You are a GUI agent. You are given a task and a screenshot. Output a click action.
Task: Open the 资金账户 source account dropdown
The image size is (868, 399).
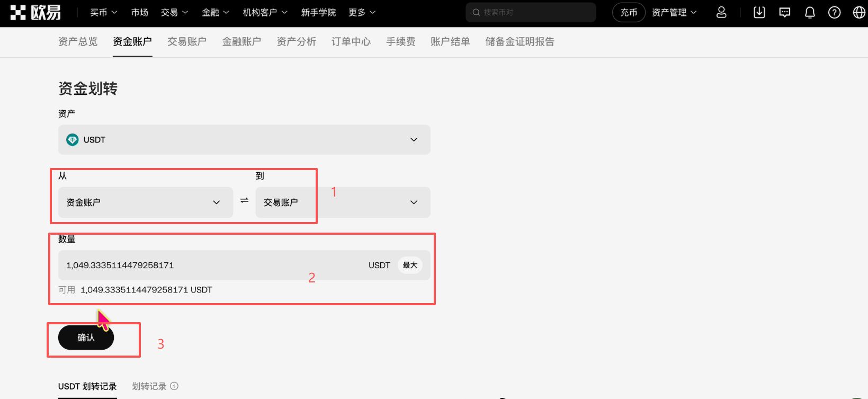(146, 202)
